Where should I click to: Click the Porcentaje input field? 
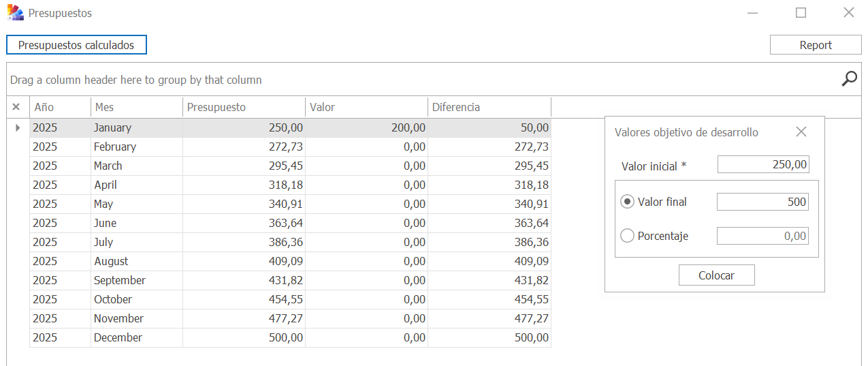click(762, 236)
